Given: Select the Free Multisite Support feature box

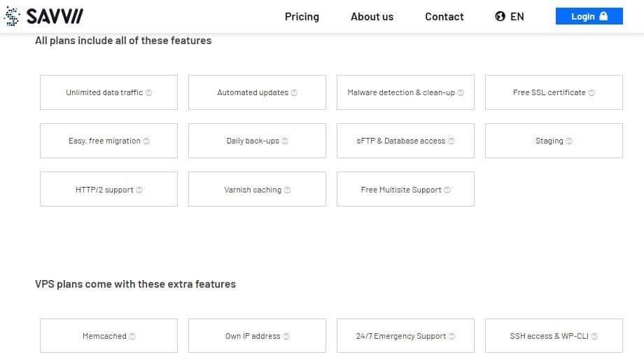Looking at the screenshot, I should coord(405,189).
